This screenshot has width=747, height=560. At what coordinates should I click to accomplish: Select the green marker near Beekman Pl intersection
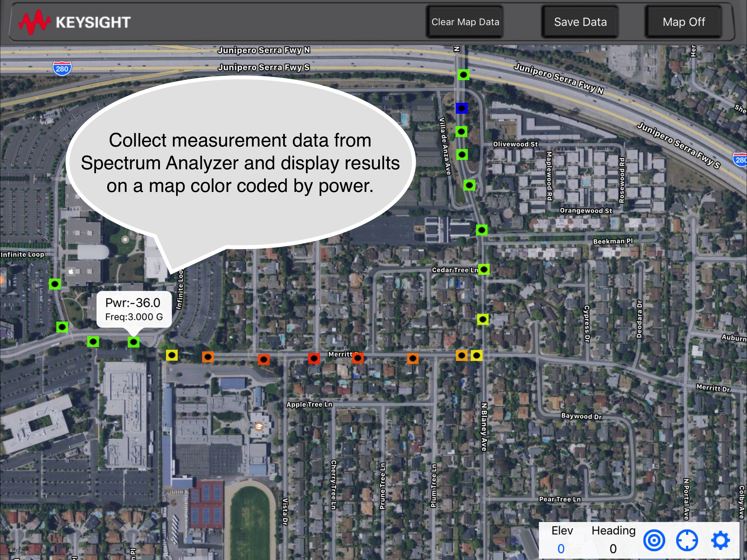pos(482,230)
